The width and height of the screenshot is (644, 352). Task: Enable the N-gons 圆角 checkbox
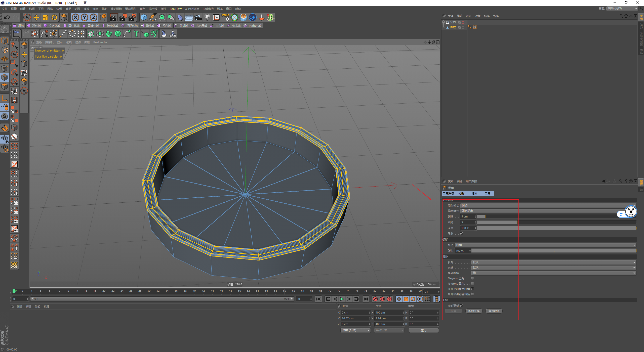coord(472,284)
